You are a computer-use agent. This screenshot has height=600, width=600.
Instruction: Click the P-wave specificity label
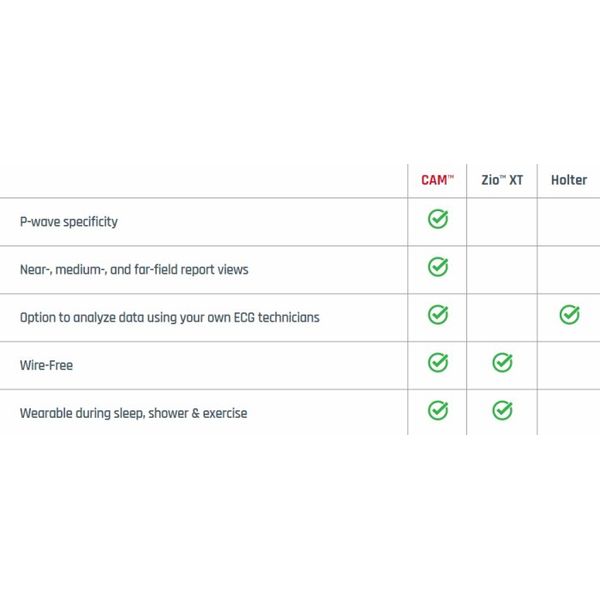coord(69,222)
